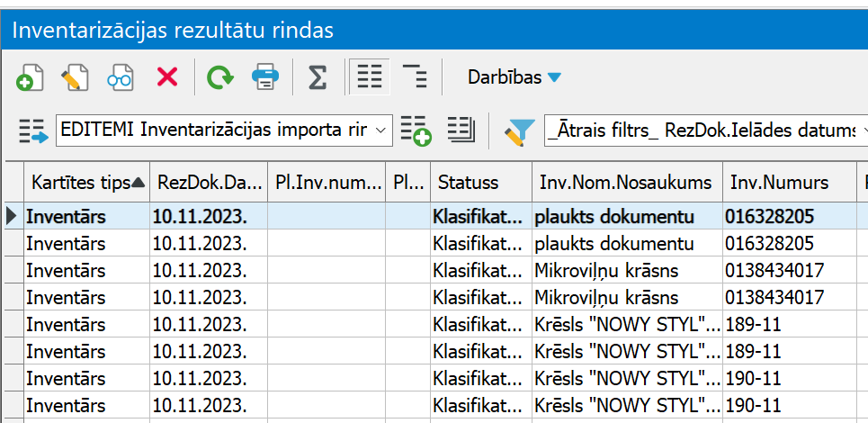Open the Darbības dropdown menu

pos(515,77)
